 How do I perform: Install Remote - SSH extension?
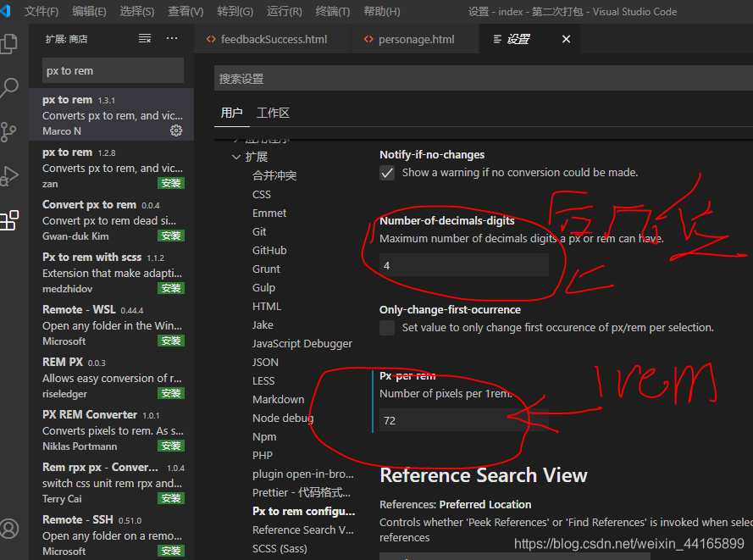(171, 551)
